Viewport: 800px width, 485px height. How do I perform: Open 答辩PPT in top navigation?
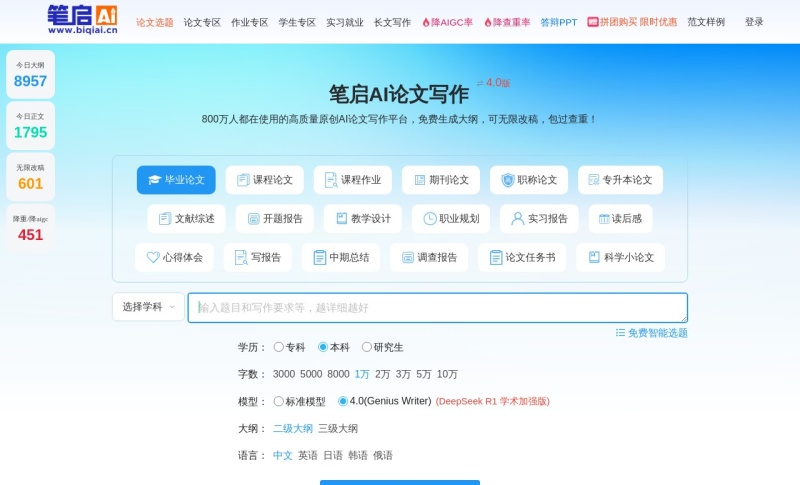pyautogui.click(x=559, y=22)
